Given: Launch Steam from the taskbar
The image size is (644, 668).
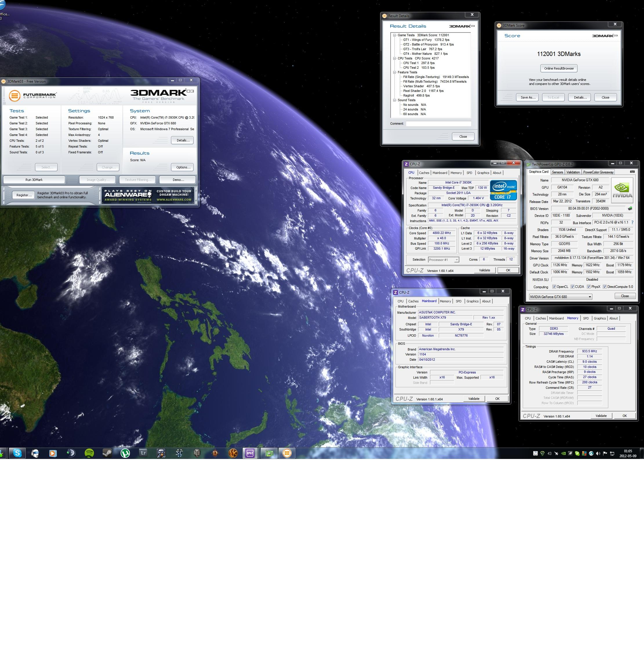Looking at the screenshot, I should tap(107, 453).
